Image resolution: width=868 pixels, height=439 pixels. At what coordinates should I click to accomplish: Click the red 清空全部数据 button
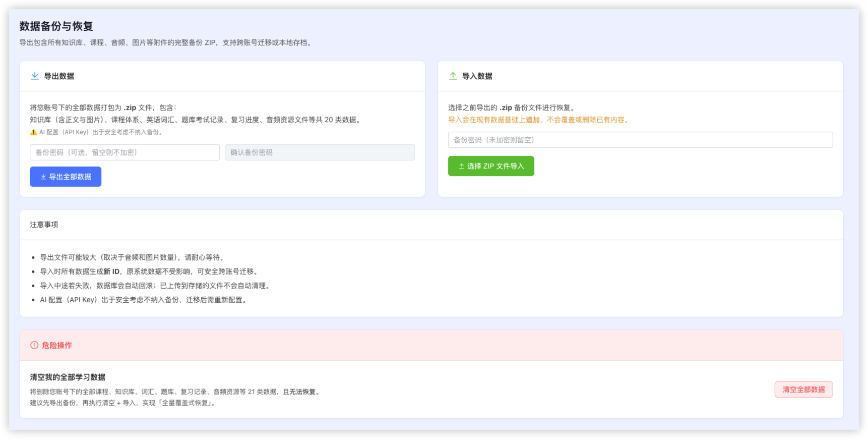803,390
